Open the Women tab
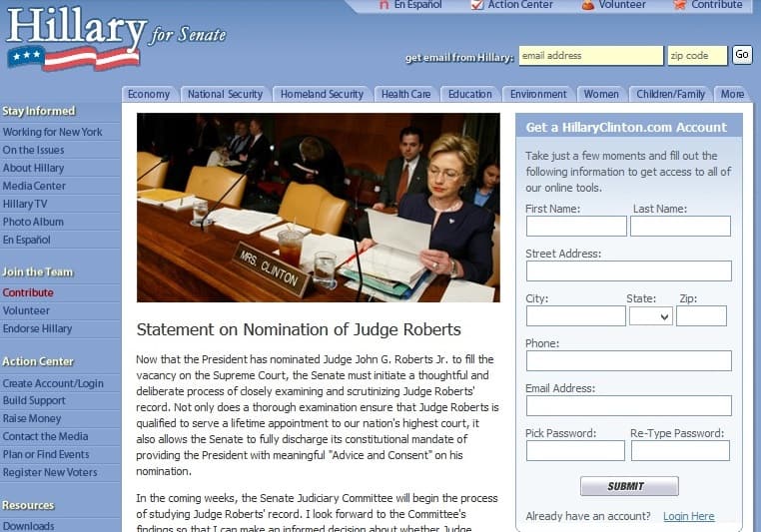Viewport: 761px width, 532px height. [601, 94]
